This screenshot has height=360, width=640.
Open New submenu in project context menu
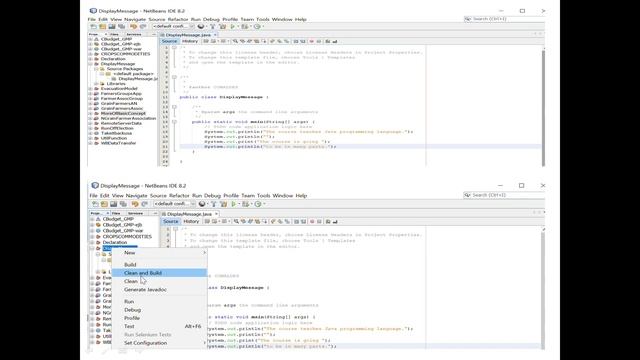click(x=160, y=253)
